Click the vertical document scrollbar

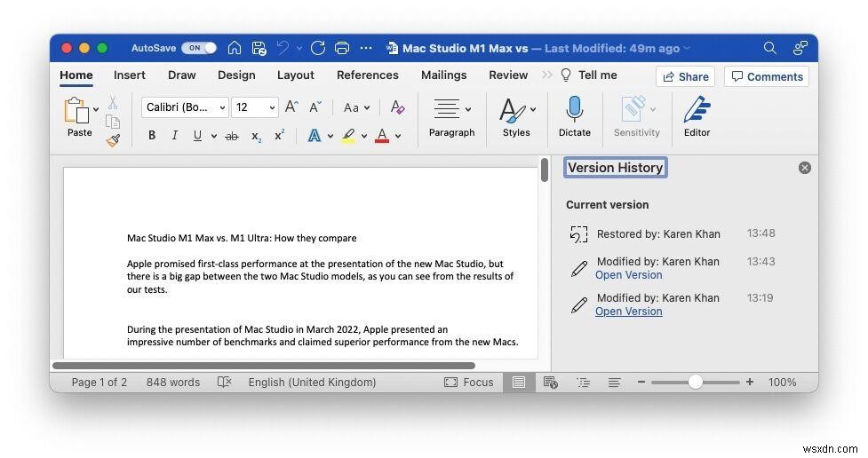pyautogui.click(x=545, y=170)
